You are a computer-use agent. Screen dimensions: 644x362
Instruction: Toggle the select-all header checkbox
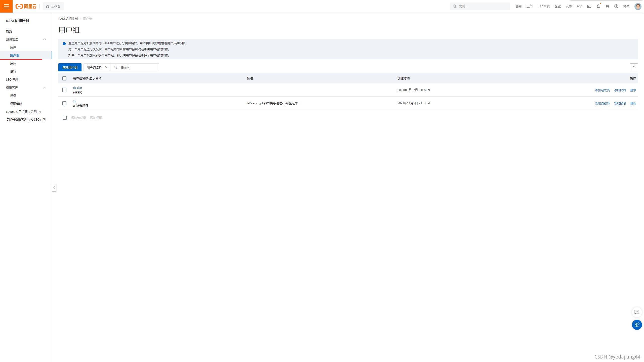(64, 78)
